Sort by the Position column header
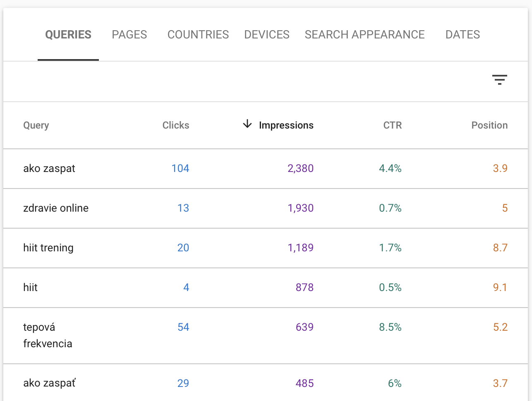 click(489, 125)
